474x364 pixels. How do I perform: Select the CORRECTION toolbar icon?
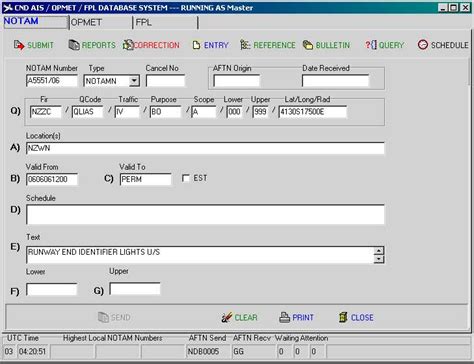[128, 45]
